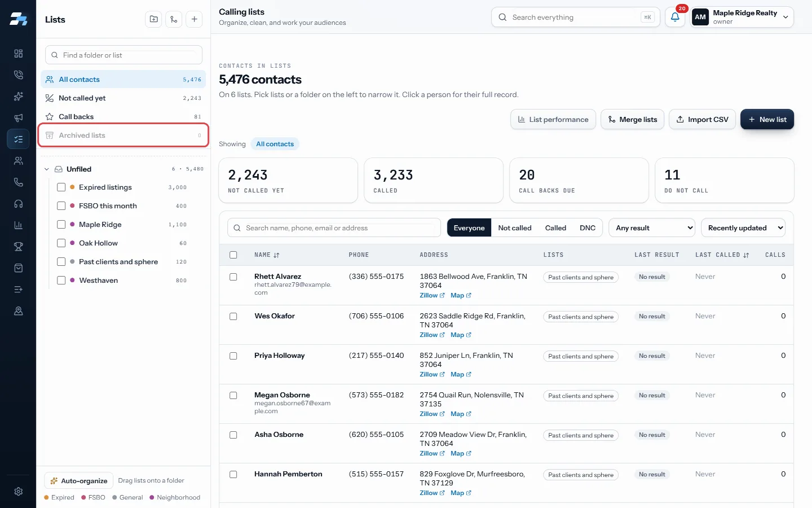The height and width of the screenshot is (508, 812).
Task: Check the Maple Ridge list checkbox
Action: [x=61, y=225]
